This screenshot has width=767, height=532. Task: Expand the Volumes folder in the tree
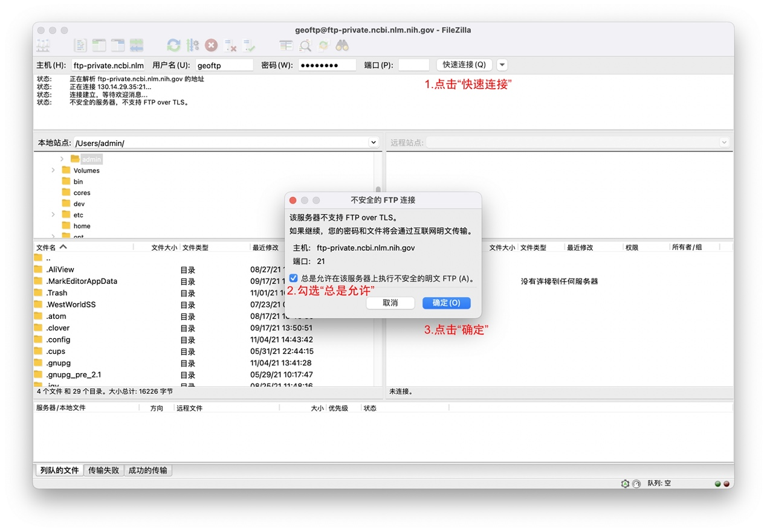53,170
